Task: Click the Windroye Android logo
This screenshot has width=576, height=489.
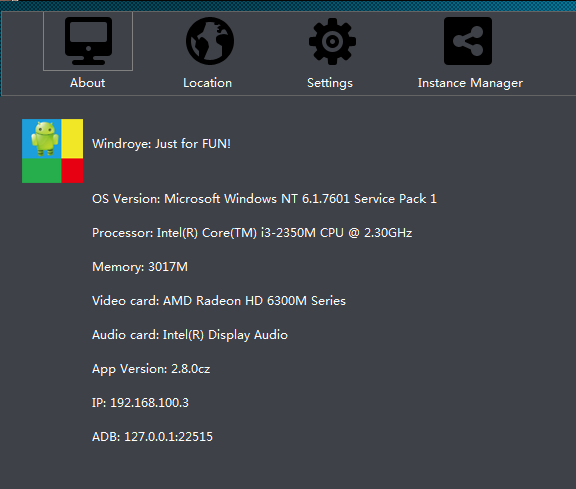Action: click(x=53, y=151)
